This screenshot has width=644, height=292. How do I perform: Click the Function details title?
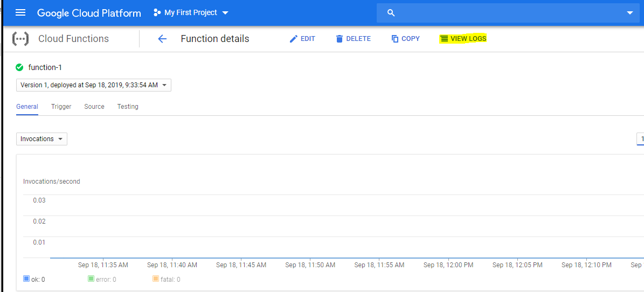(x=215, y=39)
